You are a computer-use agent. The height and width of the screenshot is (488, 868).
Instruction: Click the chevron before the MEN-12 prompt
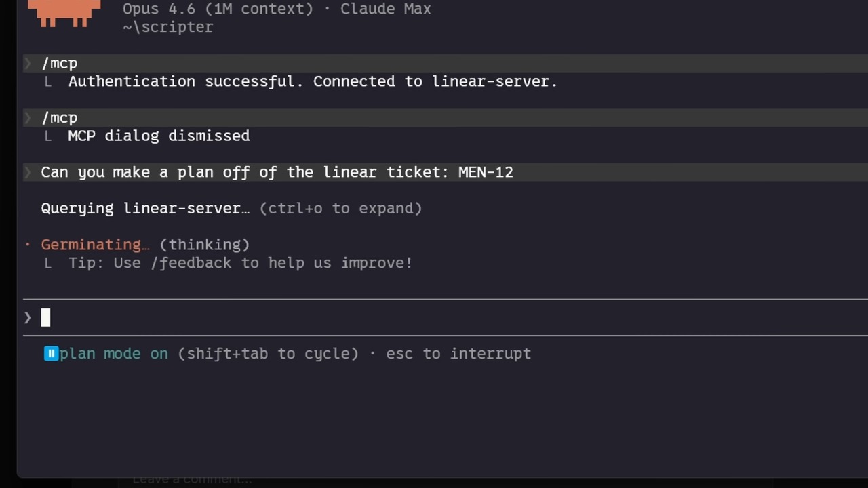28,172
